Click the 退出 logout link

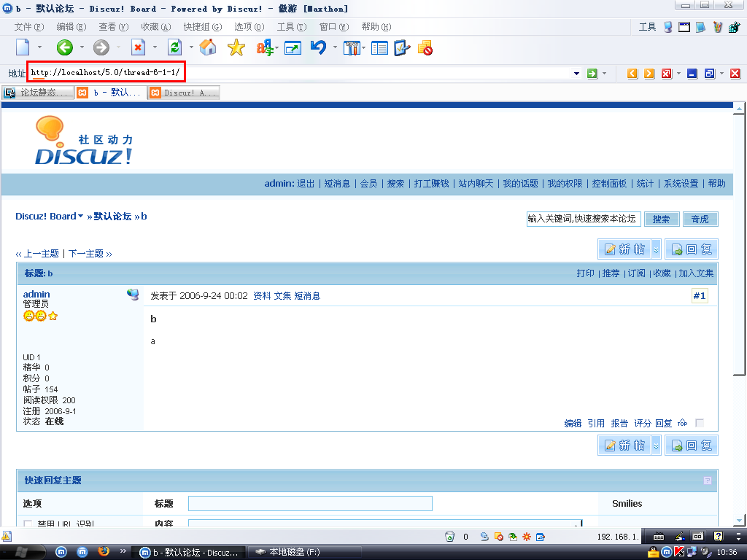pos(306,184)
